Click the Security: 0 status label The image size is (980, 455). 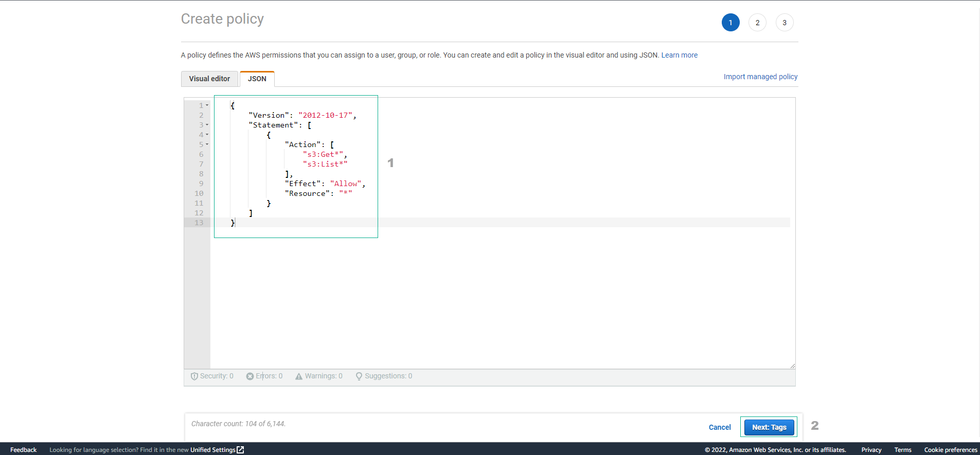click(217, 376)
